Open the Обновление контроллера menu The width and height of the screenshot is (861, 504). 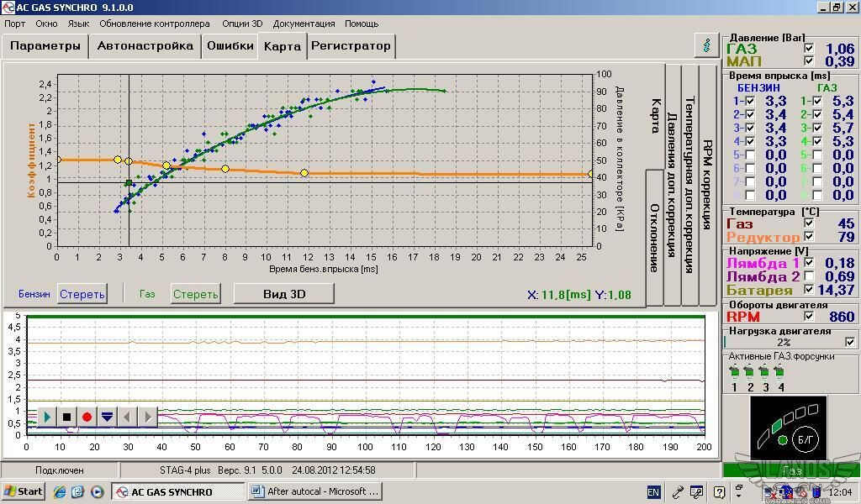(155, 24)
